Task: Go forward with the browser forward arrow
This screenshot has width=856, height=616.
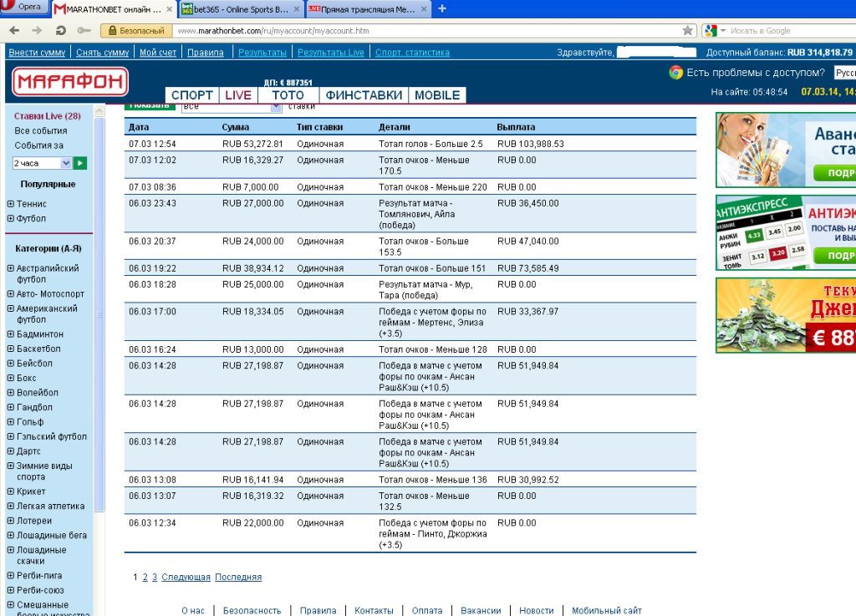Action: coord(37,31)
